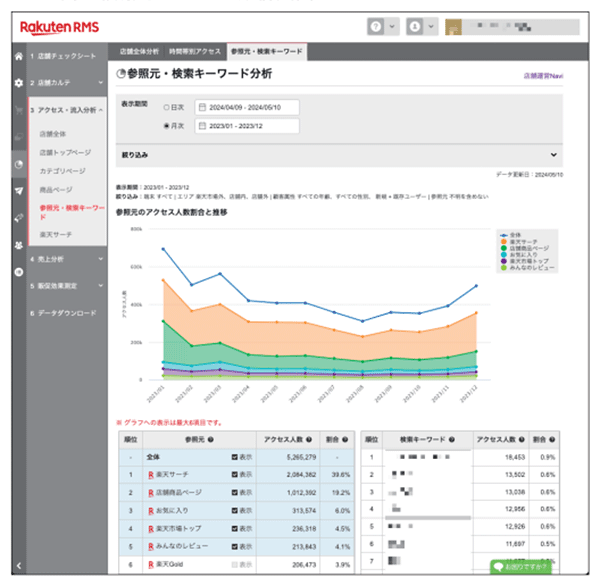Open the gear settings icon in sidebar
Viewport: 600px width, 586px height.
click(19, 83)
